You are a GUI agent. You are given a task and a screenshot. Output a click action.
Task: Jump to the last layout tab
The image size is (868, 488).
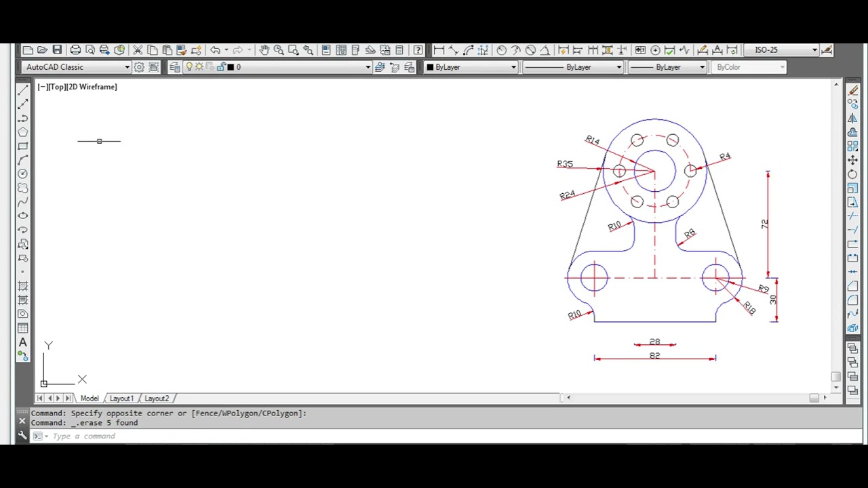click(68, 399)
